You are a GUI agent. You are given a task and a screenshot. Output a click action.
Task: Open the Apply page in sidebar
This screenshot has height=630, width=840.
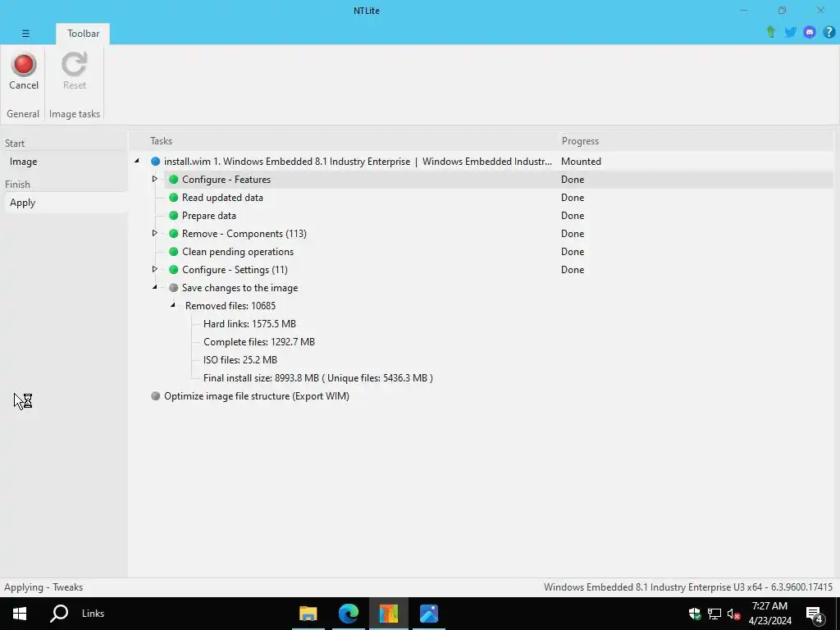pyautogui.click(x=66, y=203)
